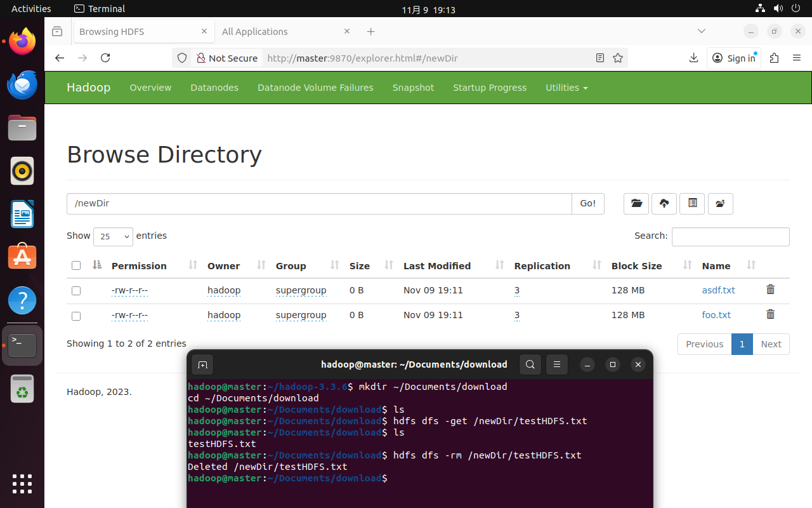Click the Next pagination button
The height and width of the screenshot is (508, 812).
click(x=771, y=344)
